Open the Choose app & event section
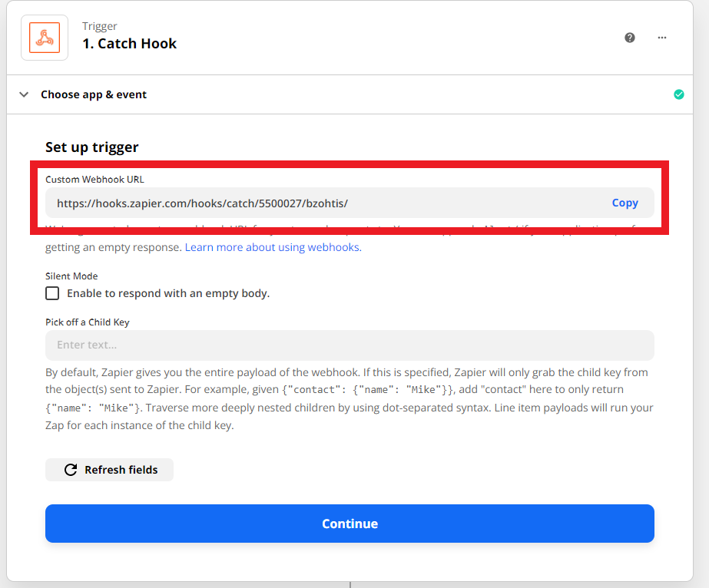The image size is (709, 588). (x=350, y=94)
